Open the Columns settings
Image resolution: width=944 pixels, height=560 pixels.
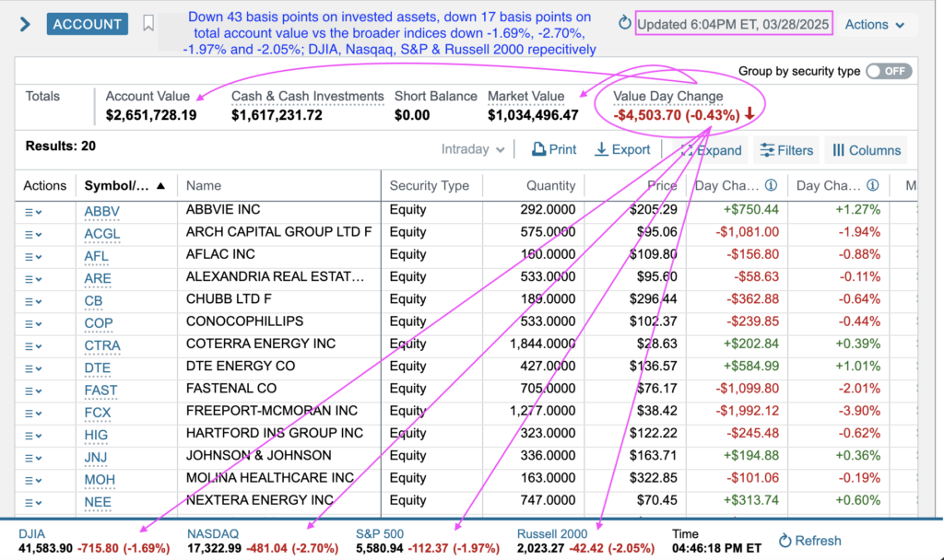pos(867,150)
